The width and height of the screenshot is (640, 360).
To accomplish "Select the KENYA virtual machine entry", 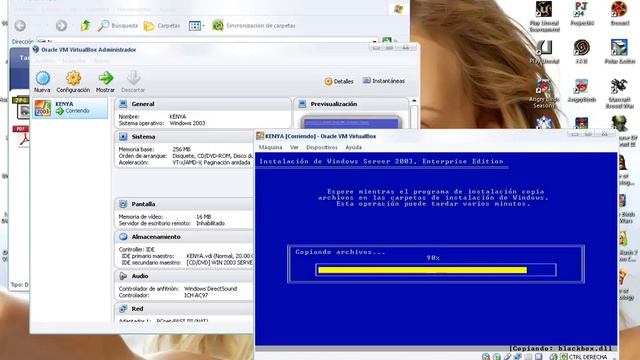I will [70, 108].
